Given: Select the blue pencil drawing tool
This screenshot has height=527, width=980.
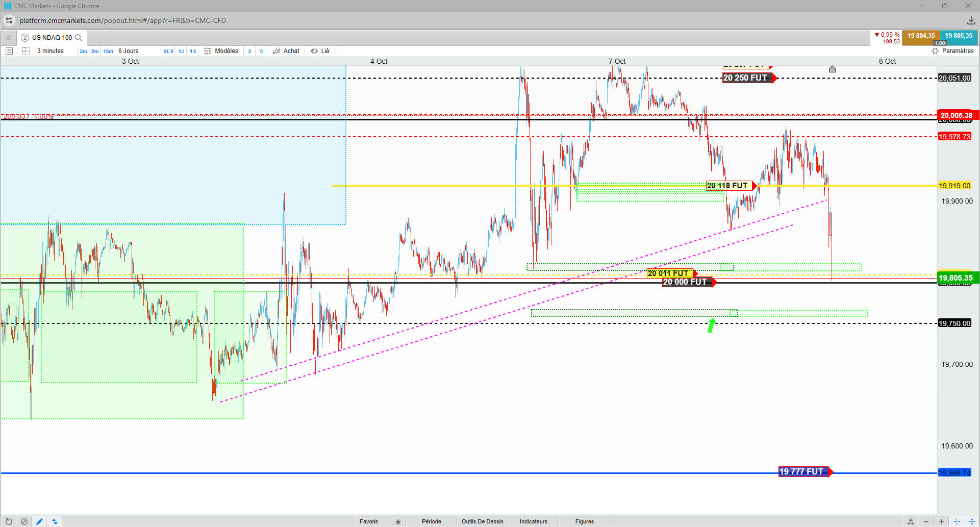Looking at the screenshot, I should click(39, 521).
